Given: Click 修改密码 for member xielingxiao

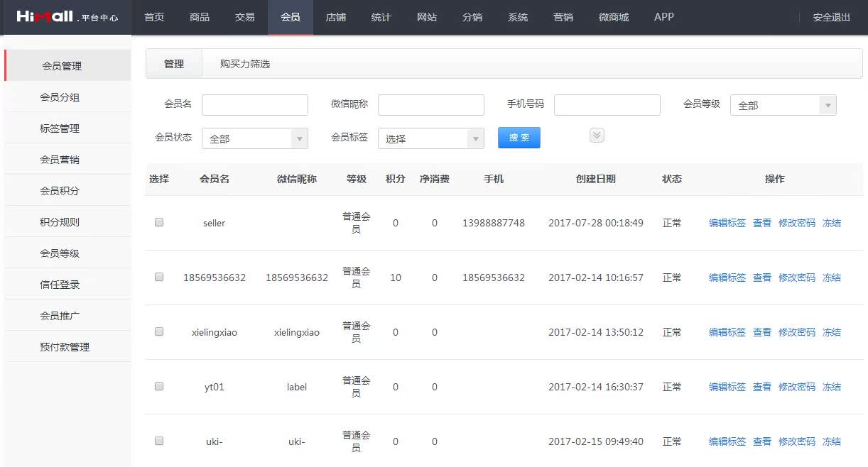Looking at the screenshot, I should click(797, 332).
